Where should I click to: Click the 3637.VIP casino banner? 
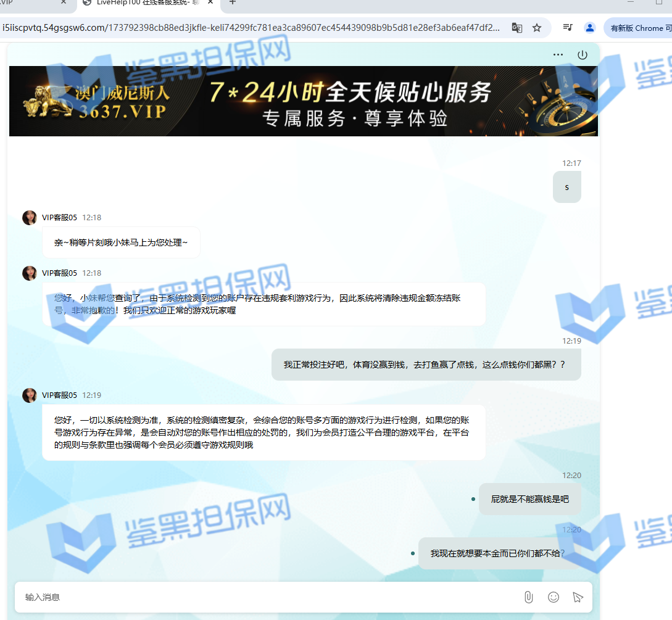point(303,101)
